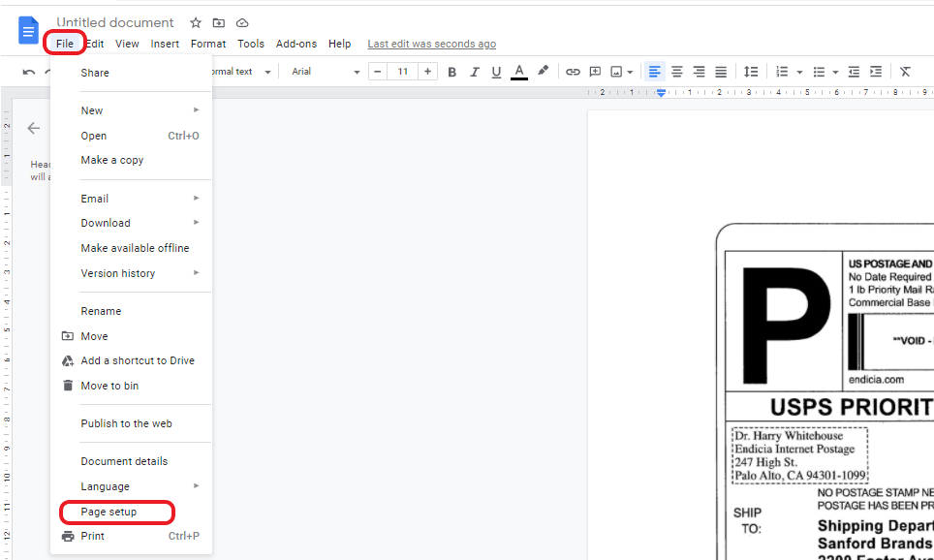Underline the selected text
The width and height of the screenshot is (934, 560).
[496, 71]
